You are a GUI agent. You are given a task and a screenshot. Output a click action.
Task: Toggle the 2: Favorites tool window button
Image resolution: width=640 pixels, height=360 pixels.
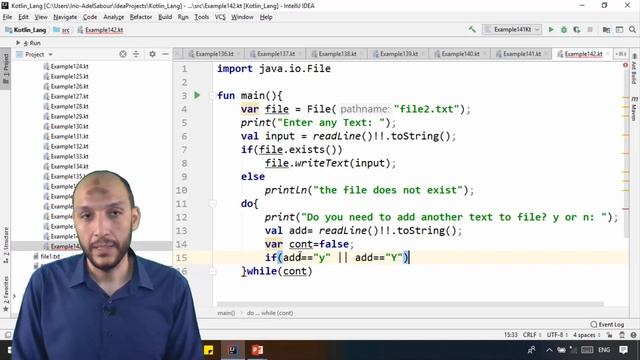point(6,293)
